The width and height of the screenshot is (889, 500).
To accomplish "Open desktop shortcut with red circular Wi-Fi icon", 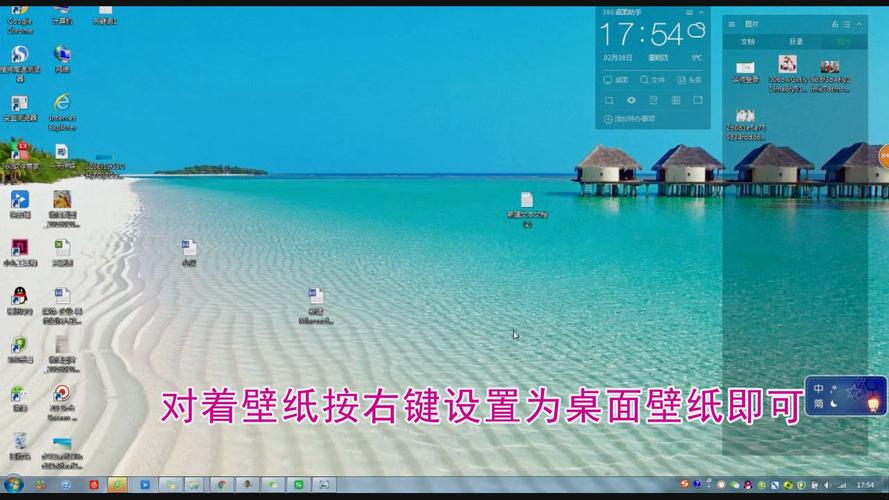I will pyautogui.click(x=62, y=402).
